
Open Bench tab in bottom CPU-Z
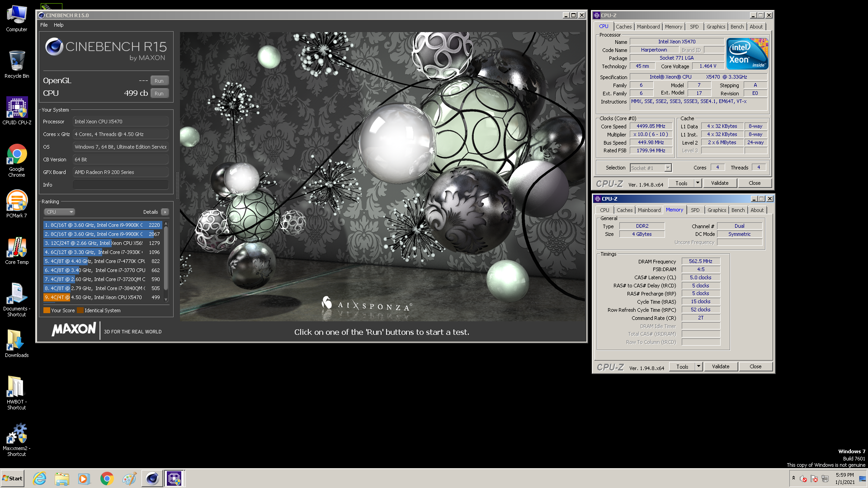[738, 210]
